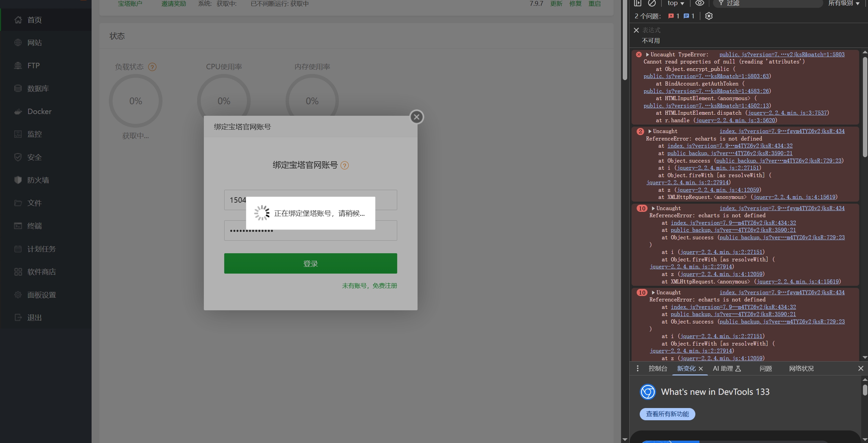868x443 pixels.
Task: Remove the live expression with the X icon
Action: [636, 30]
